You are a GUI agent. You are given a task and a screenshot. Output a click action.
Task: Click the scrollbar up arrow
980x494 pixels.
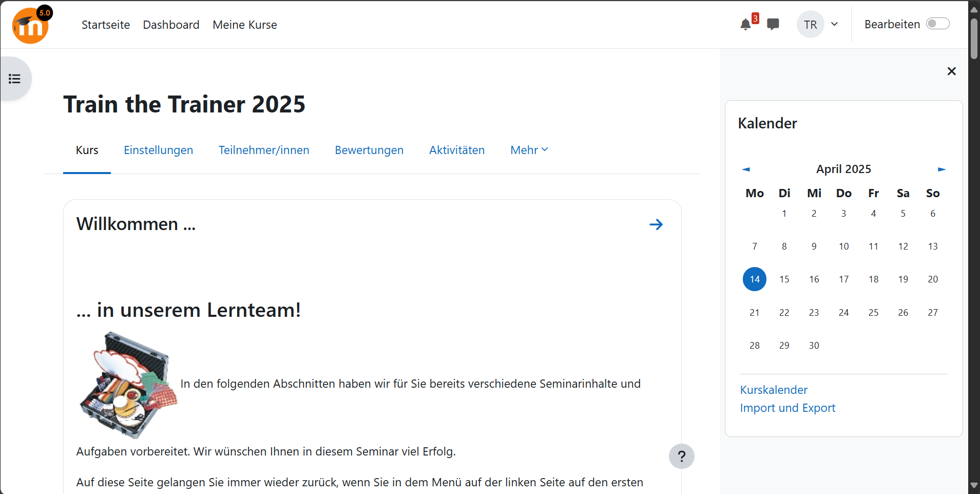(x=974, y=9)
